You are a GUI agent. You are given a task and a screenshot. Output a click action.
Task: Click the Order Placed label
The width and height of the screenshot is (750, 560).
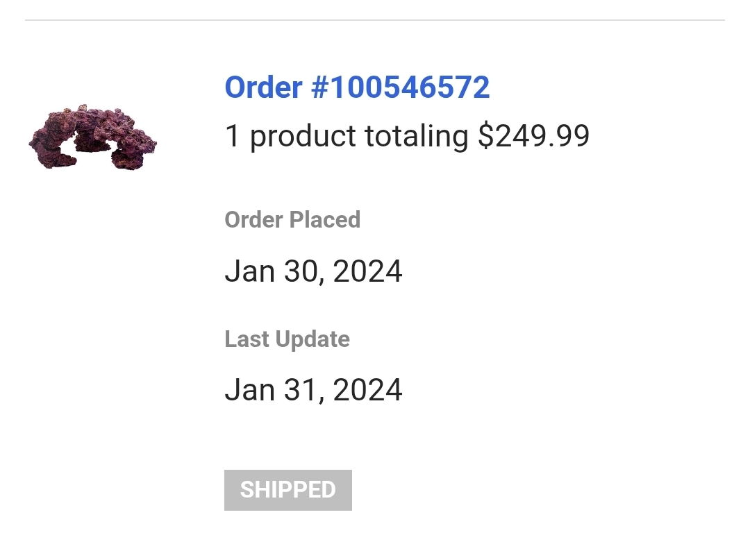[292, 220]
